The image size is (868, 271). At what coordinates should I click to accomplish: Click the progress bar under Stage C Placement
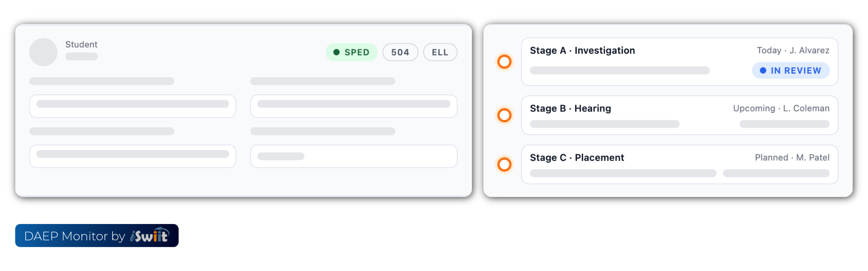[623, 173]
